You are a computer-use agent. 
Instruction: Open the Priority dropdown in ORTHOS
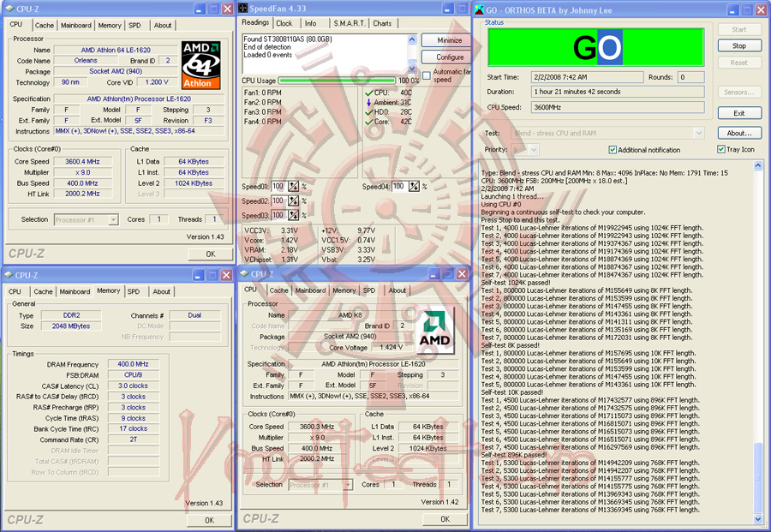point(534,149)
